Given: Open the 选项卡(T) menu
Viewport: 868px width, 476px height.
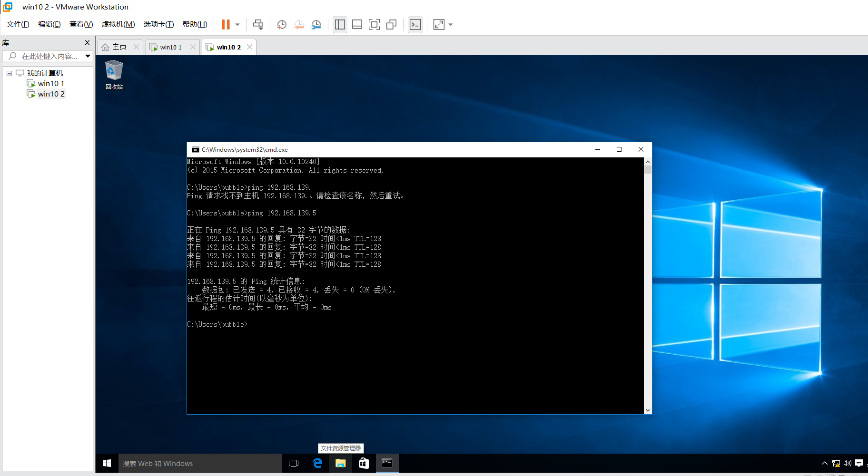Looking at the screenshot, I should [159, 24].
